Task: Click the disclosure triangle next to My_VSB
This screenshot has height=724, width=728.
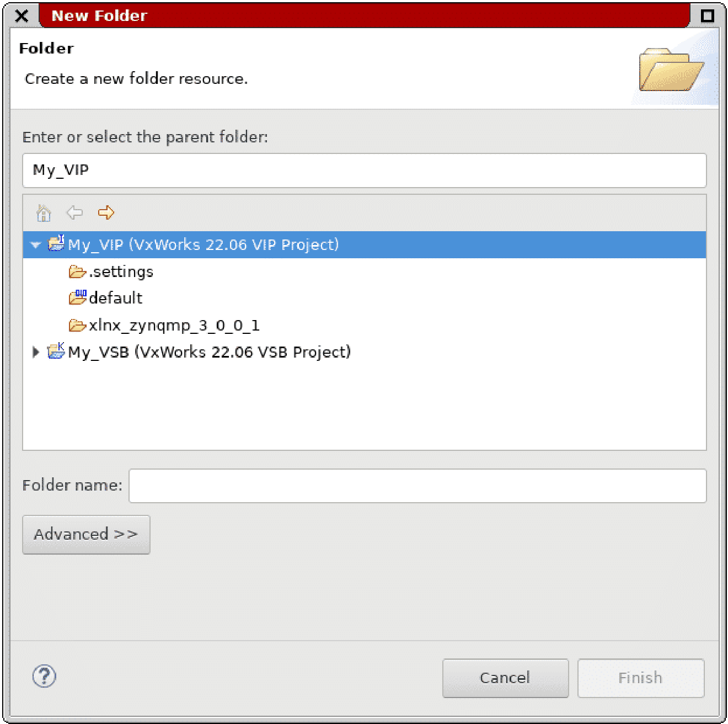Action: point(35,352)
